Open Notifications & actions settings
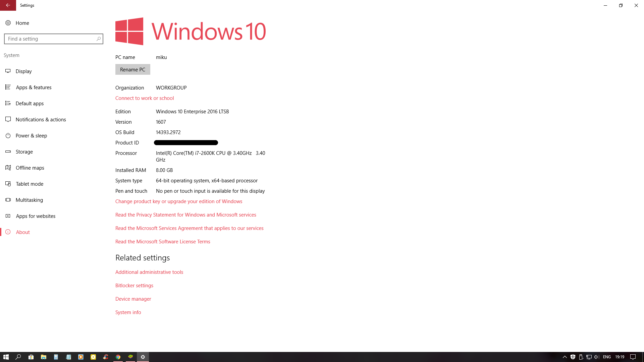The height and width of the screenshot is (362, 644). point(41,120)
